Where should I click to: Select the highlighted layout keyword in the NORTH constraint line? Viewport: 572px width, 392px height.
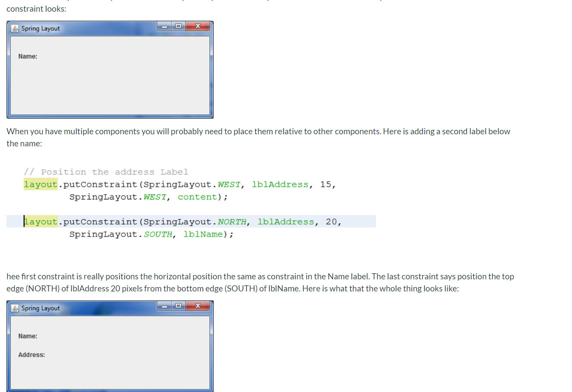click(x=41, y=221)
